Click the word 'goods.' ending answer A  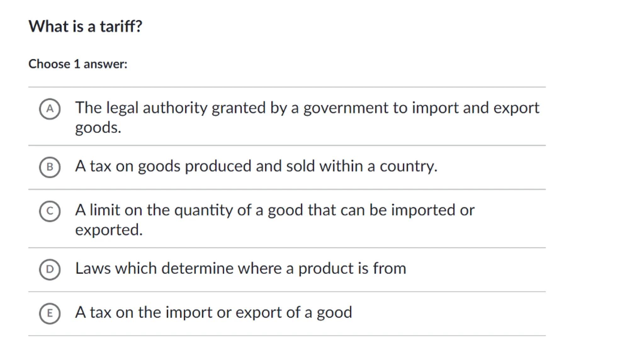98,128
